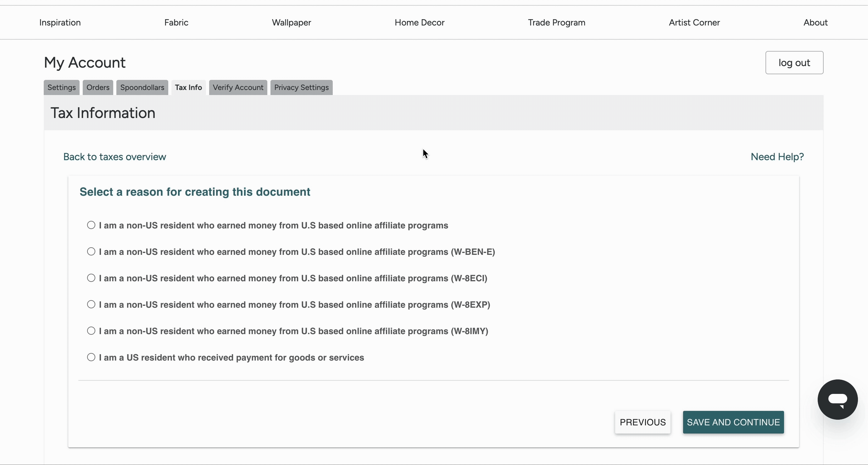Select the W-BEN-E non-US resident option
This screenshot has height=465, width=868.
tap(91, 252)
